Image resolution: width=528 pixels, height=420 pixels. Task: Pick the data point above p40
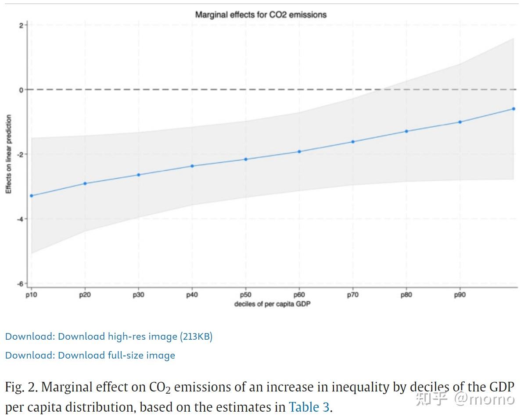point(192,166)
